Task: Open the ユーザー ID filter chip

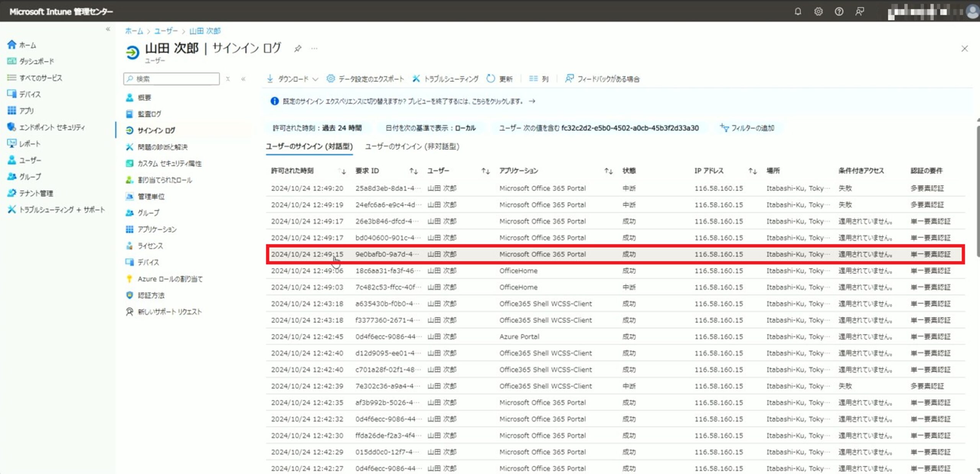Action: click(x=599, y=128)
